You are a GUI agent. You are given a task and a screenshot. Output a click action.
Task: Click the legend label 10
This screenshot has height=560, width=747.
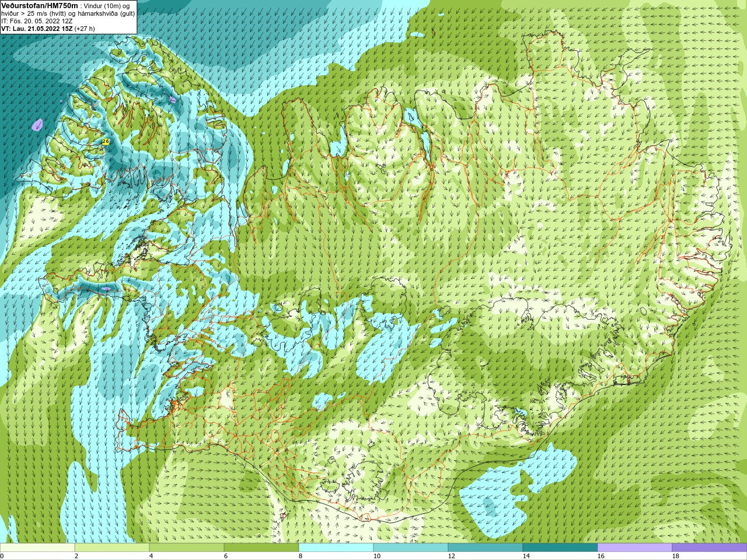376,556
